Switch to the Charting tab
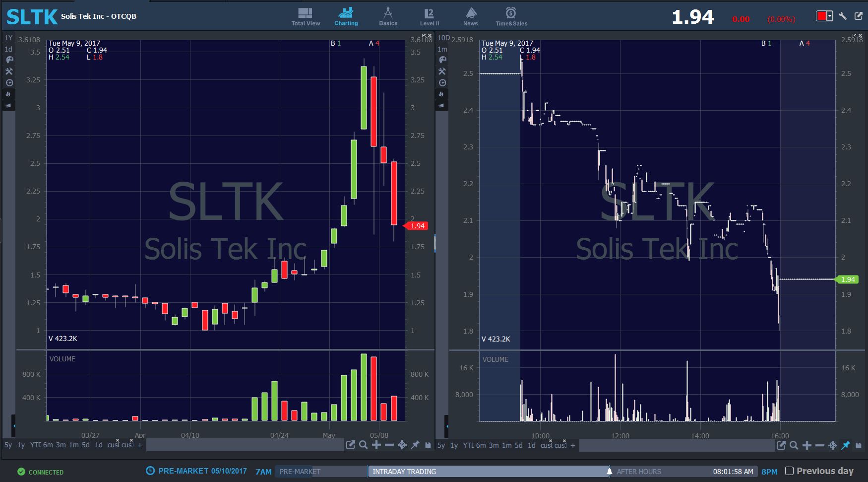 point(346,16)
